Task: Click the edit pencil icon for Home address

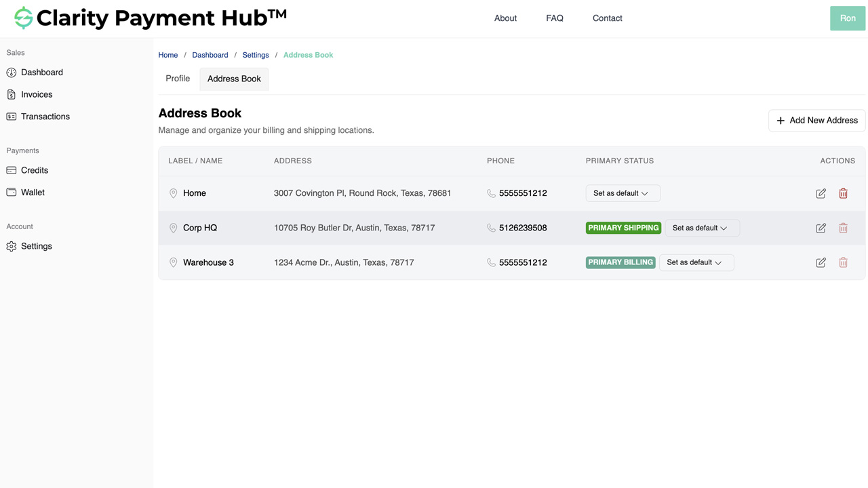Action: click(821, 193)
